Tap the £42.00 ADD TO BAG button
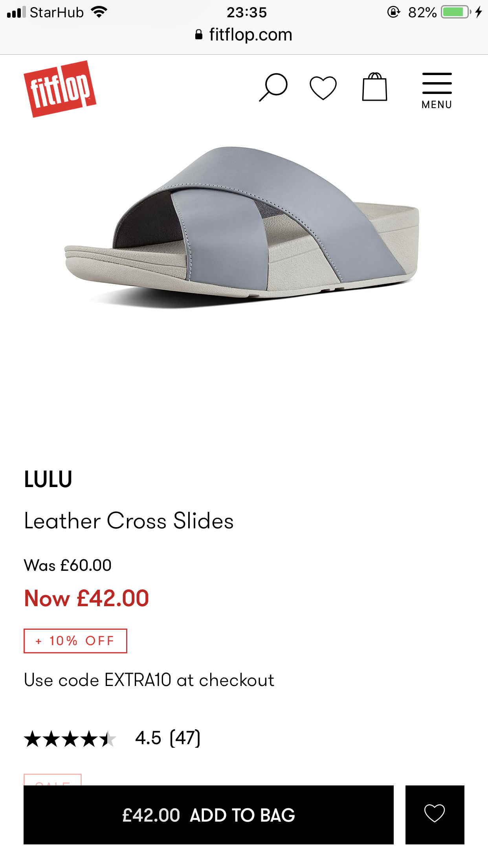Viewport: 488px width, 868px height. pos(209,815)
